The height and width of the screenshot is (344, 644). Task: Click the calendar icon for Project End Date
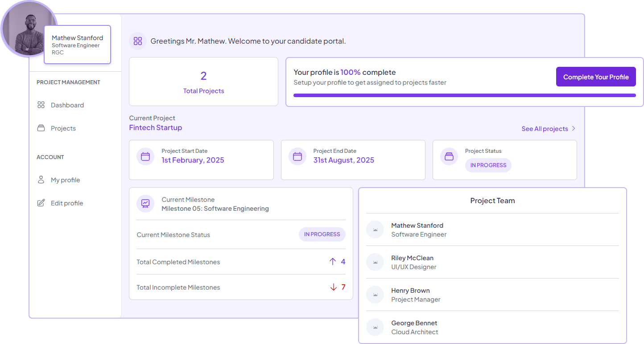[297, 156]
